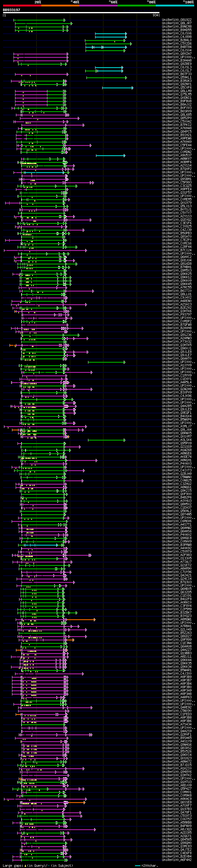Select label UniRef100_B3MUK3

coord(177,81)
